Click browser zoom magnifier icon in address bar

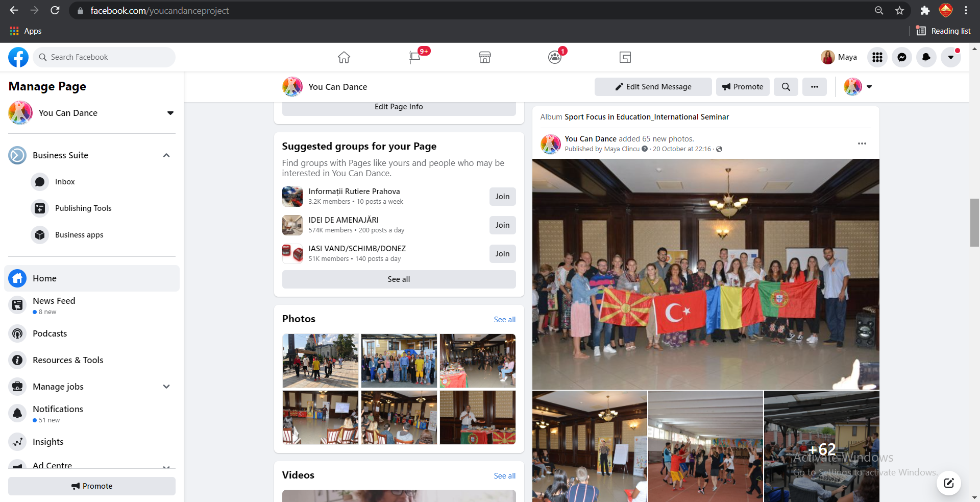click(879, 10)
